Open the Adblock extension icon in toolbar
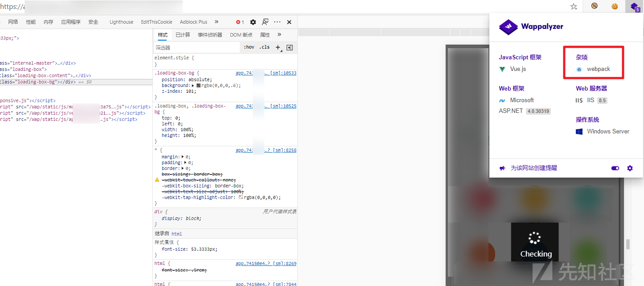Screen dimensions: 644x286 [595, 6]
